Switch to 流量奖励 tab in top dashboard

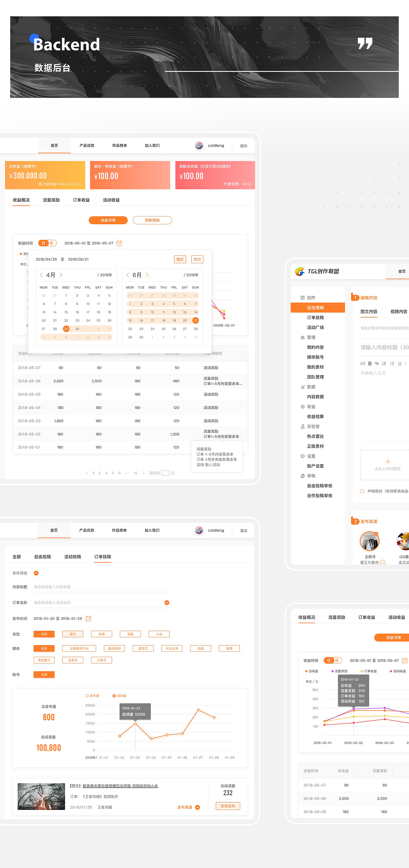51,200
